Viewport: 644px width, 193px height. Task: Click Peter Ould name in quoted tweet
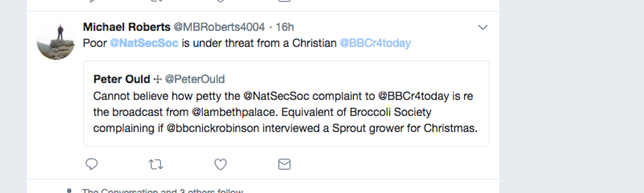[122, 79]
